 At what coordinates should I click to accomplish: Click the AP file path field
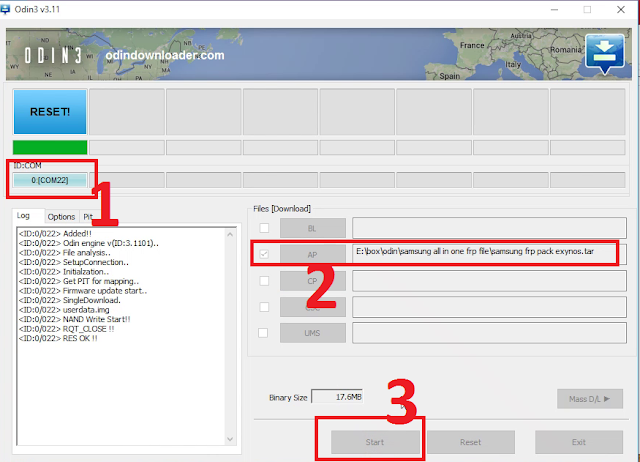(489, 254)
